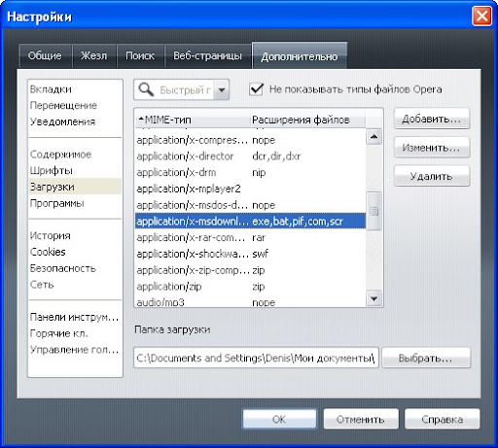Select the application/x-zip-comp... row

coord(250,270)
